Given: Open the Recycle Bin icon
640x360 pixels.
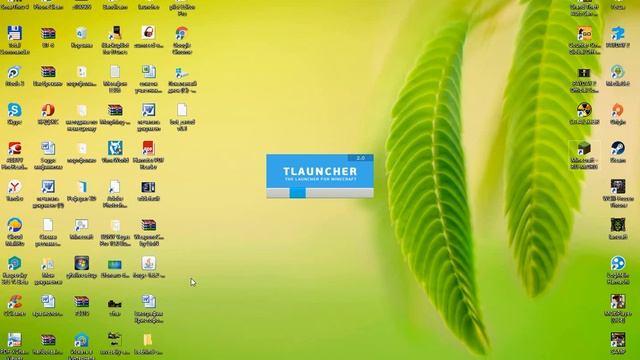Looking at the screenshot, I should 81,33.
